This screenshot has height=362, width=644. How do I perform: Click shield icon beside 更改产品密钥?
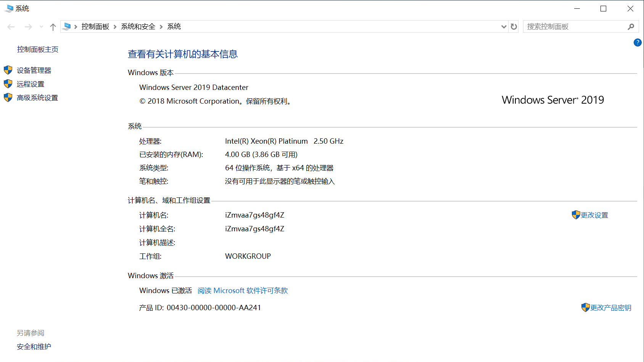585,308
